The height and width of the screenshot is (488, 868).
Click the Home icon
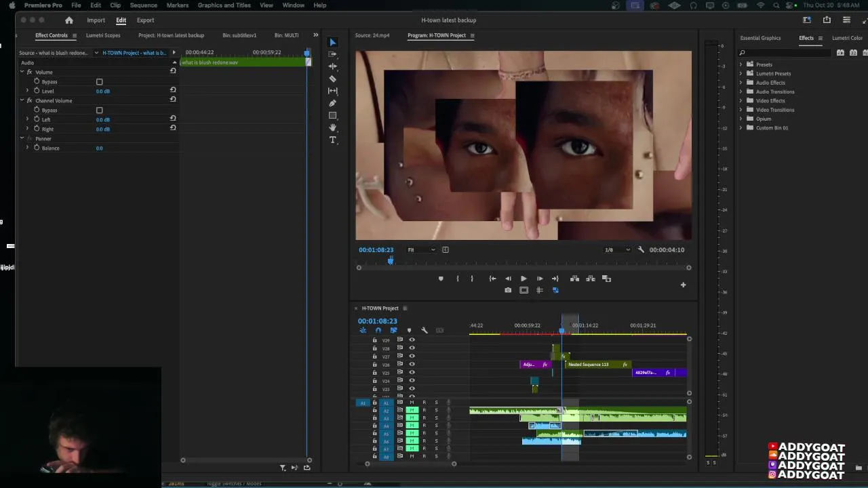tap(68, 20)
